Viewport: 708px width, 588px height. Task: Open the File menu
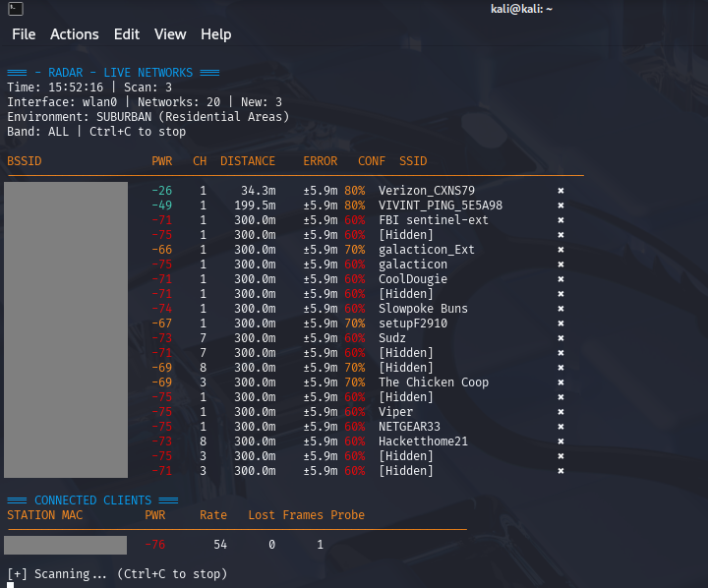(24, 34)
